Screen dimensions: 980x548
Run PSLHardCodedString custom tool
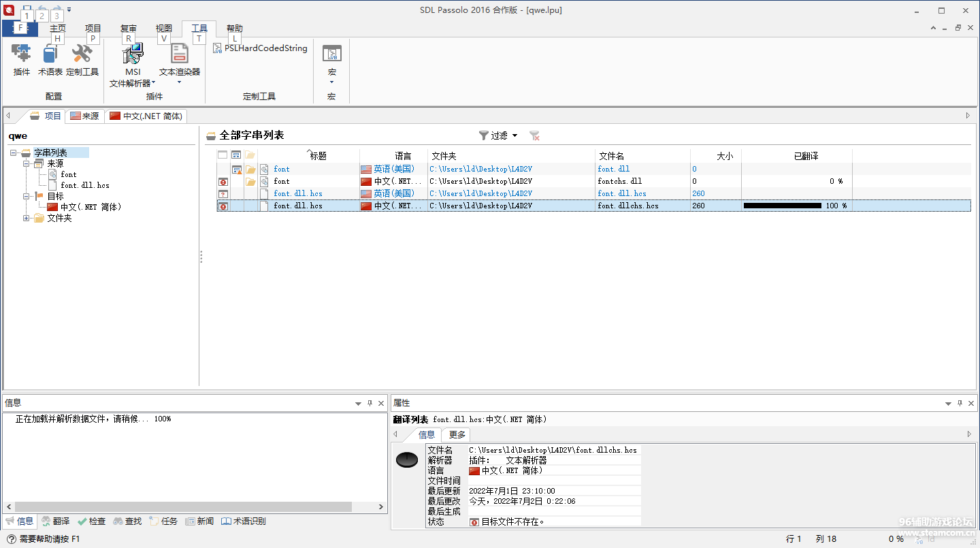tap(261, 48)
